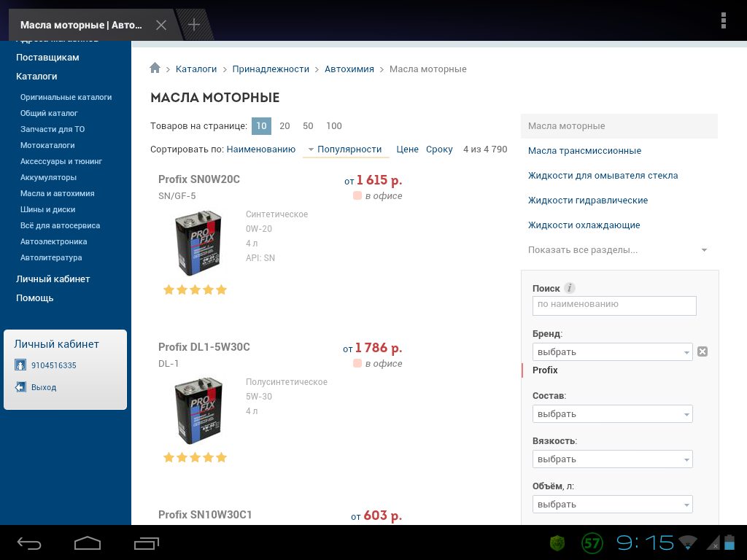The image size is (747, 560).
Task: Open the Profix SN0W20C product image
Action: pyautogui.click(x=198, y=243)
